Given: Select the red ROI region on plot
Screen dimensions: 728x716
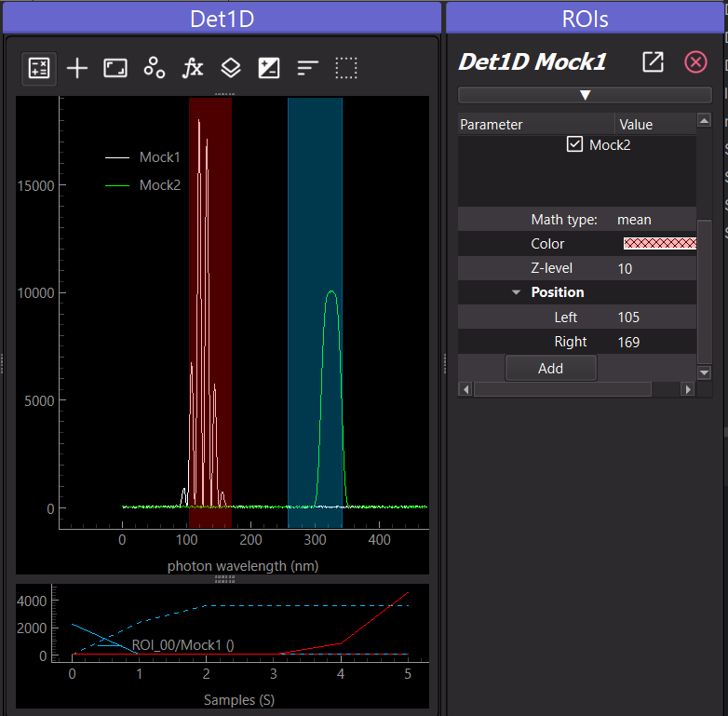Looking at the screenshot, I should coord(210,312).
